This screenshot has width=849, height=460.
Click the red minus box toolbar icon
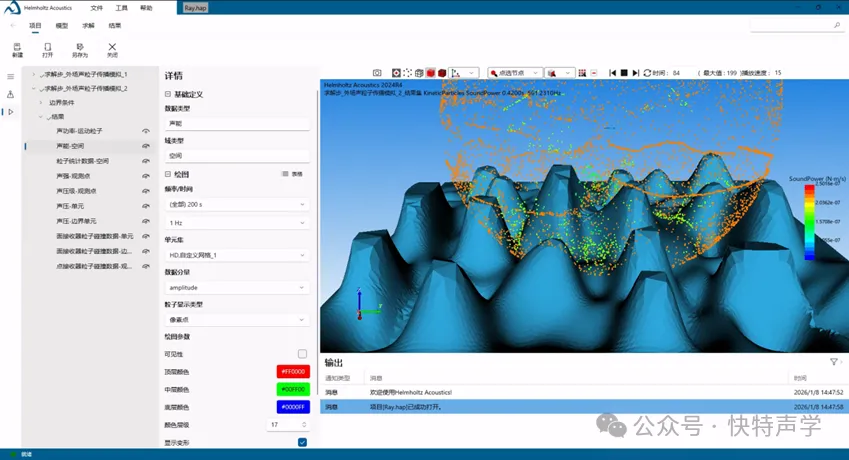pyautogui.click(x=594, y=73)
